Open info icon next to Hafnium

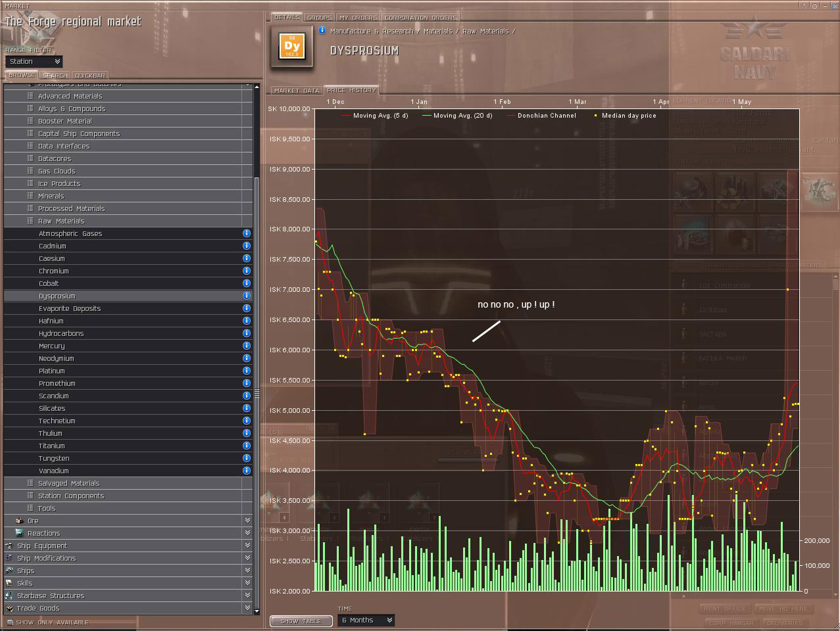click(247, 321)
